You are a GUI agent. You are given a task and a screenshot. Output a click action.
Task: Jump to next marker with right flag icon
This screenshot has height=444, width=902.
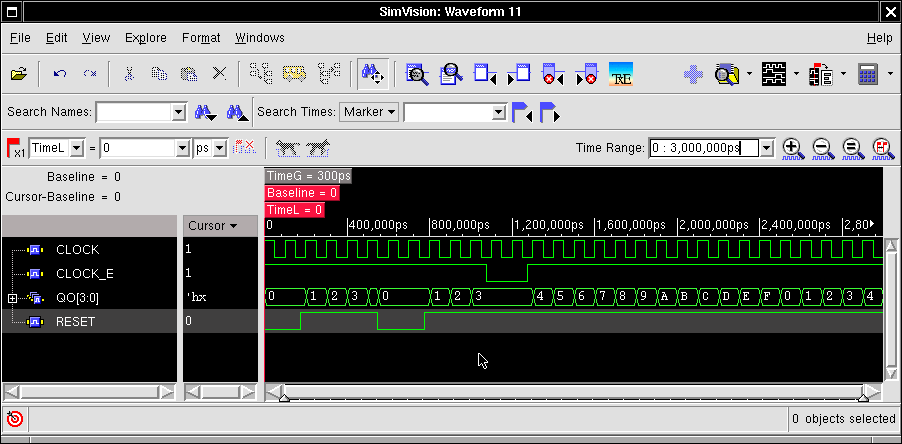point(549,112)
